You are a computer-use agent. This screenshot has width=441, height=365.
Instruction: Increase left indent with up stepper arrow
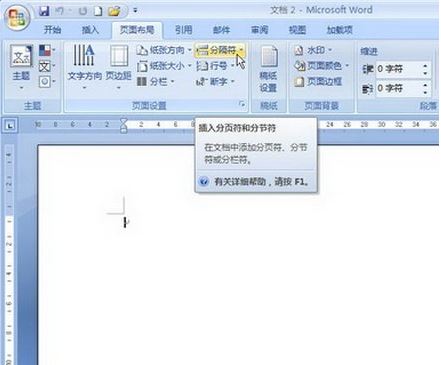(425, 66)
